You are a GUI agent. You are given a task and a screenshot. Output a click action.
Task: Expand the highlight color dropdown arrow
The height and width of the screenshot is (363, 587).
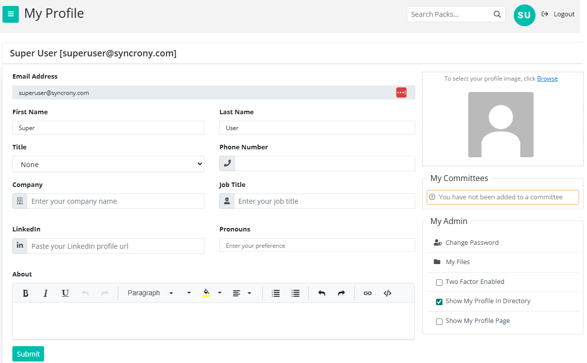pos(220,293)
